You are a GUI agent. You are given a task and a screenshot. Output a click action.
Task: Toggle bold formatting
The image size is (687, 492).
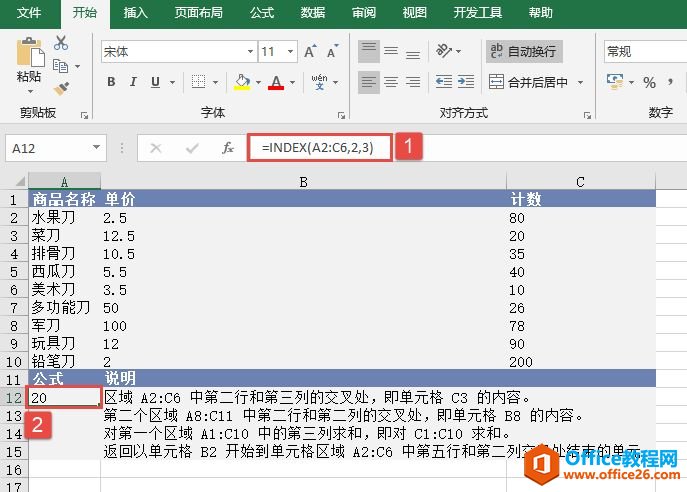tap(111, 81)
